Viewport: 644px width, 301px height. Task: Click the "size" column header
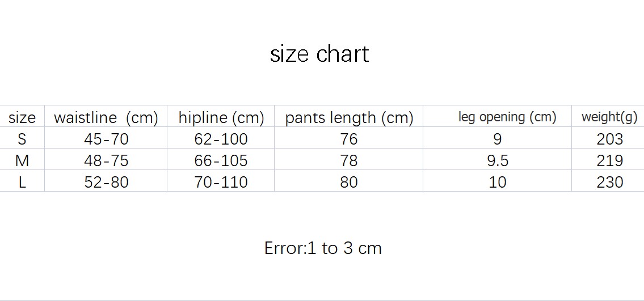point(22,118)
